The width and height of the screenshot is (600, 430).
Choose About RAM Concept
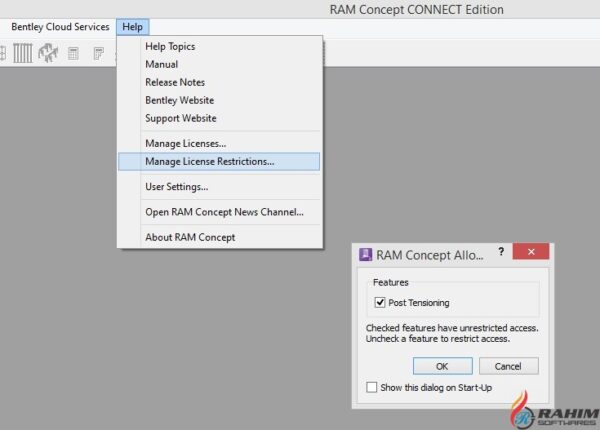point(190,237)
